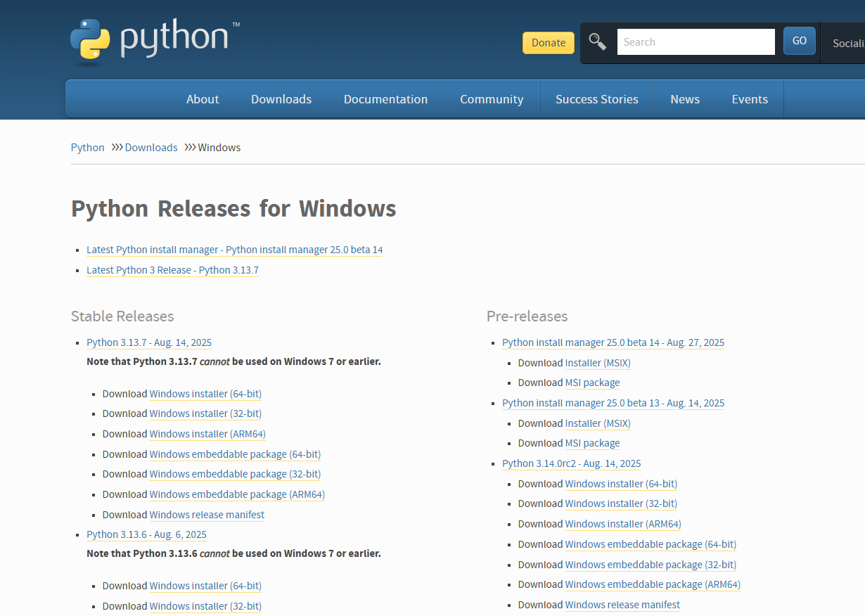
Task: Download beta 13 MSI package
Action: [x=593, y=443]
